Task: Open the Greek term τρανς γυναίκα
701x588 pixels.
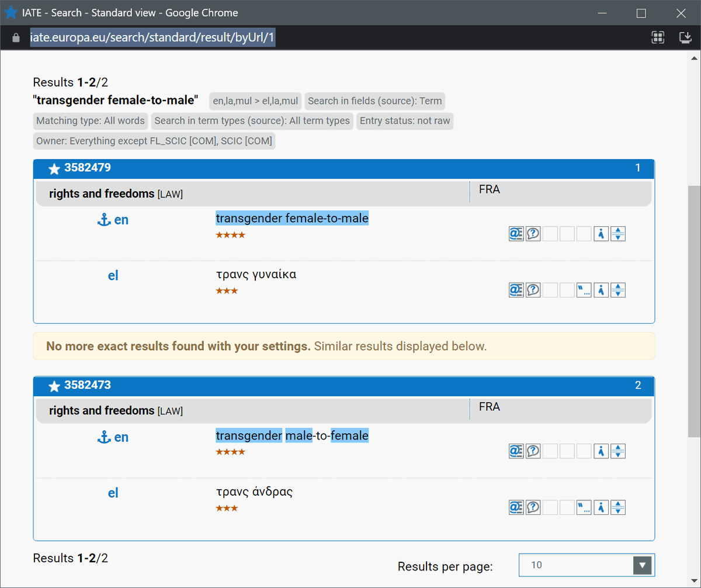Action: click(256, 274)
